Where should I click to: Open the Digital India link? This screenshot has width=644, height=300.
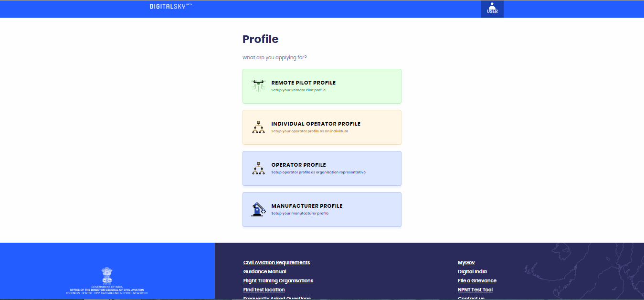472,271
